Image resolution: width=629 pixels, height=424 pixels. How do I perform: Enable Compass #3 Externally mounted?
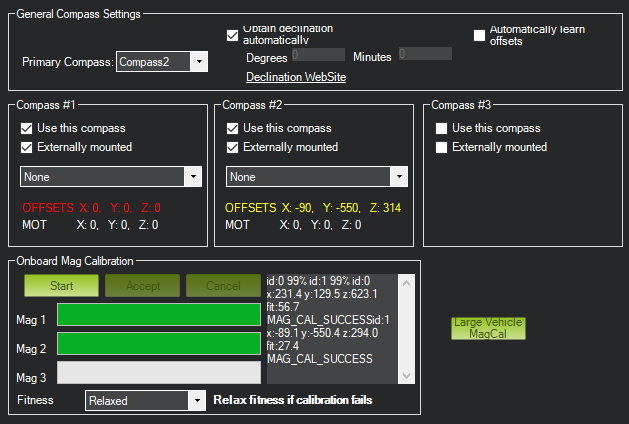click(441, 147)
